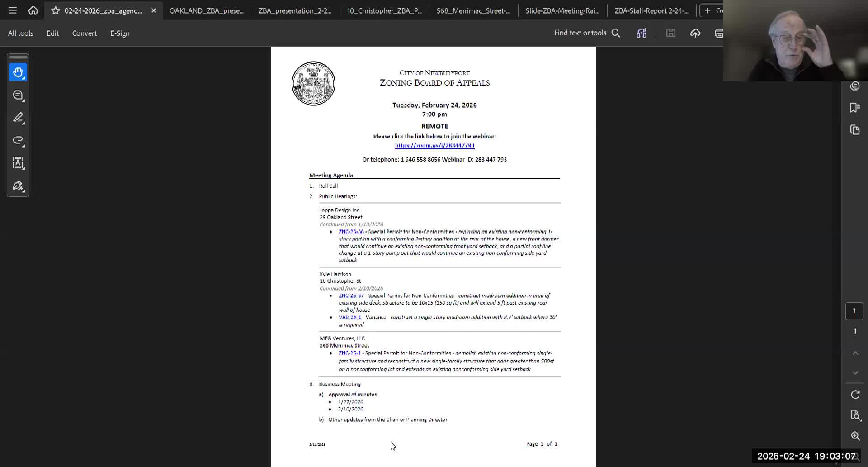
Task: Click the All tools button
Action: tap(20, 33)
